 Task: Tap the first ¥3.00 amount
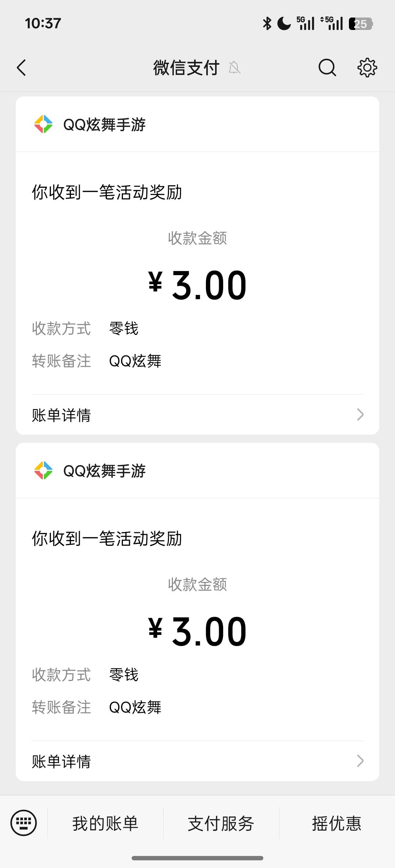coord(197,285)
